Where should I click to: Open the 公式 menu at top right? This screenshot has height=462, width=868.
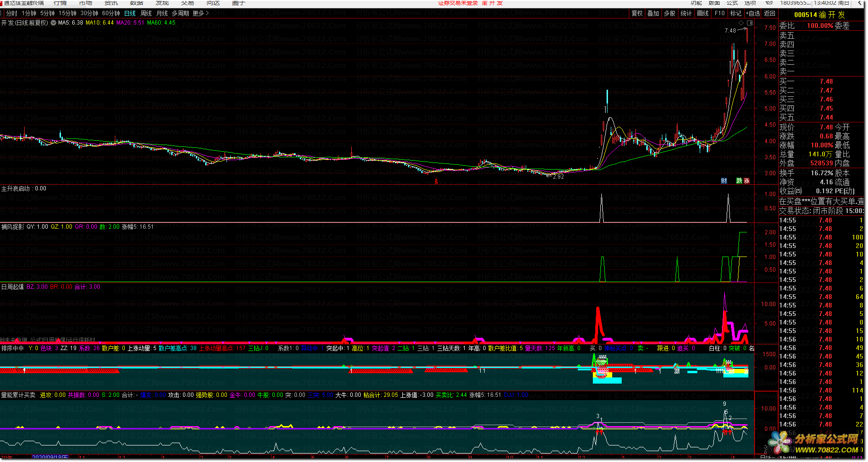pos(732,3)
